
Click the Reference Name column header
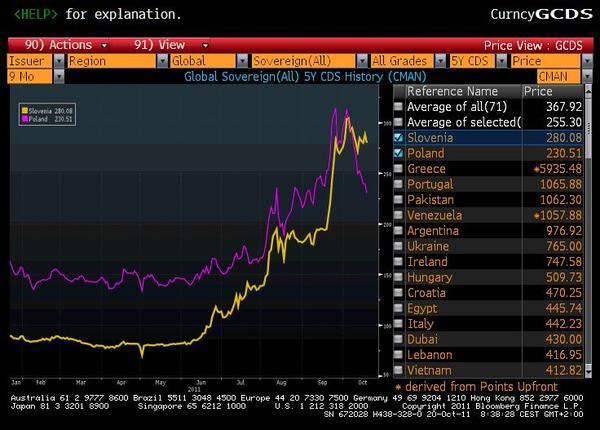point(463,91)
